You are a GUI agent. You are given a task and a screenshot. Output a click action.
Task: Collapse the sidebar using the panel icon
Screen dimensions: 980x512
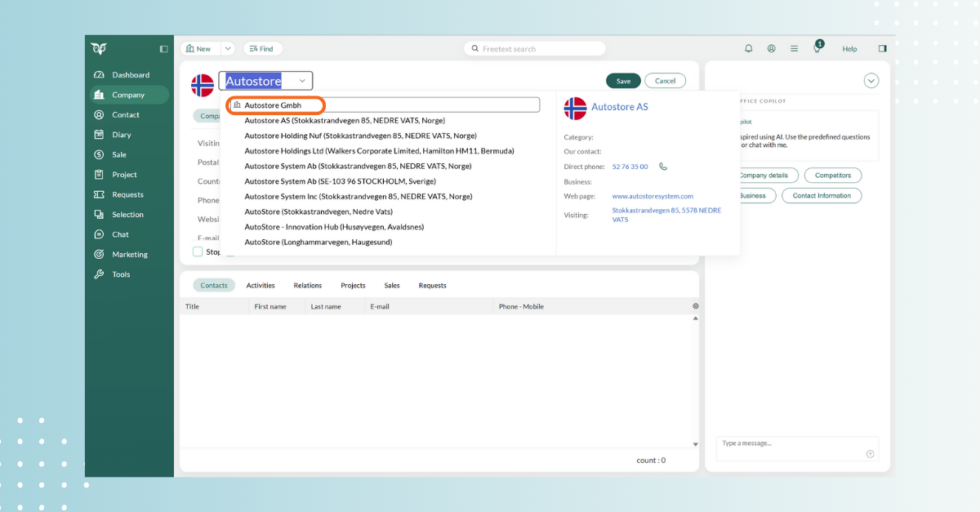click(x=163, y=49)
